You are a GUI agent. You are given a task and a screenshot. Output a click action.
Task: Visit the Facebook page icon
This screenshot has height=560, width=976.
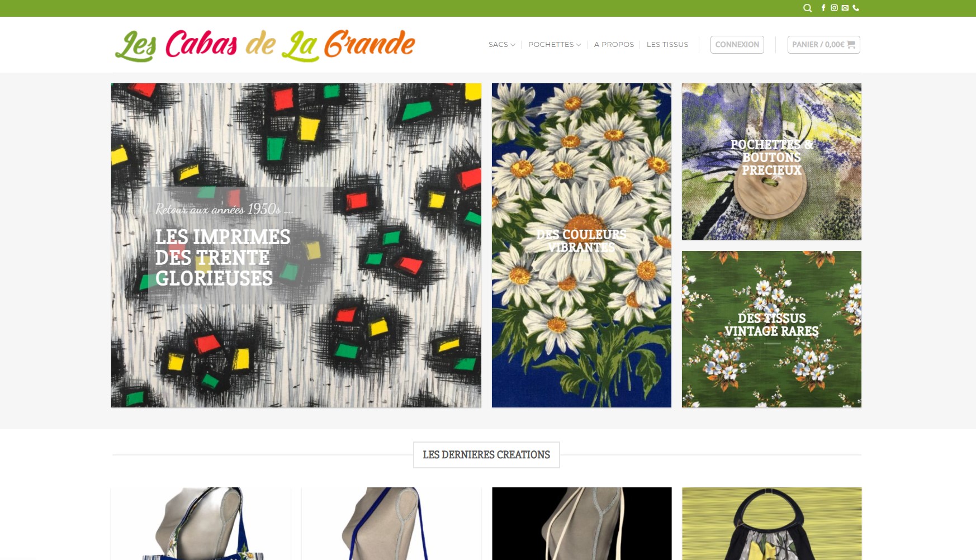pos(823,8)
